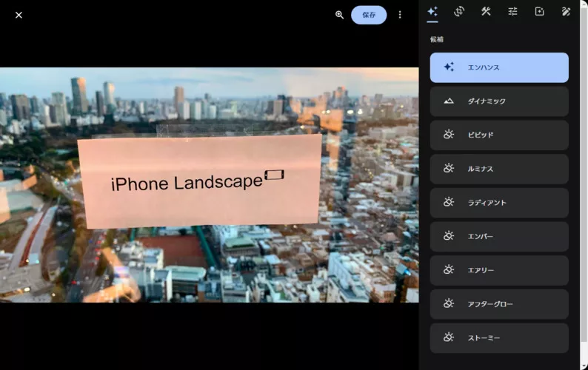Screen dimensions: 588x370
Task: Apply the ラディアント radiant preset
Action: click(x=499, y=203)
